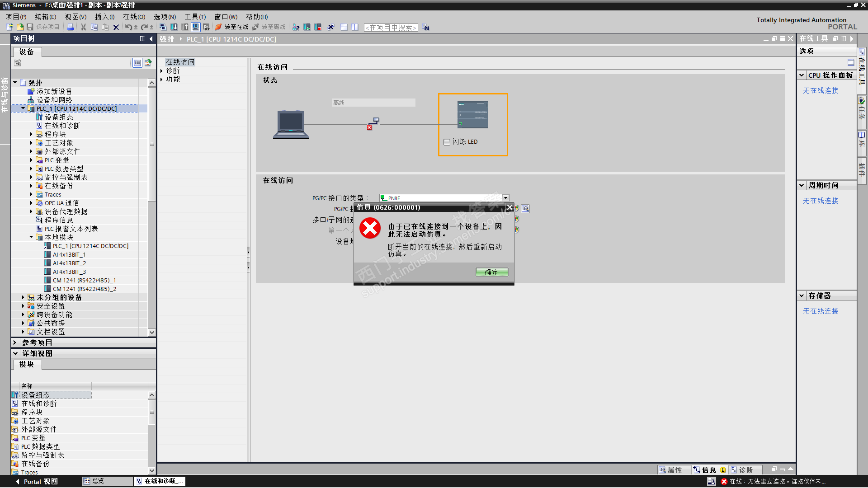The height and width of the screenshot is (488, 868).
Task: Switch to Diagnostics tab at bottom
Action: (x=745, y=470)
